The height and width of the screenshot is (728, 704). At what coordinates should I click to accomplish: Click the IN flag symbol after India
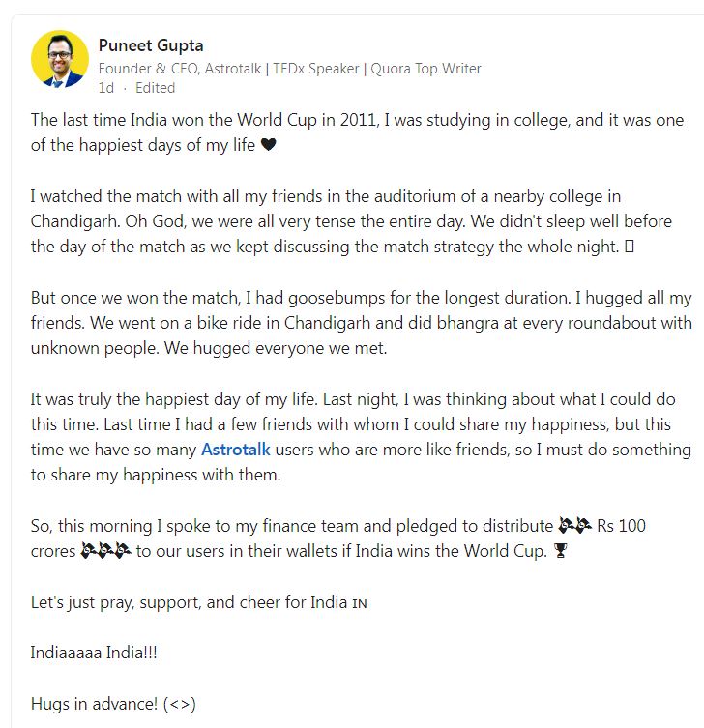point(360,603)
